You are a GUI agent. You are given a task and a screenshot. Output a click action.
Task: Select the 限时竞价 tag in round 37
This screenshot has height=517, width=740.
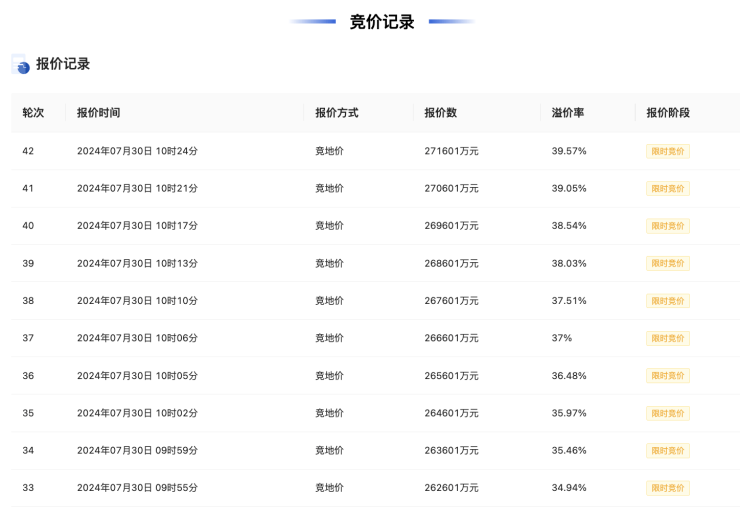667,338
